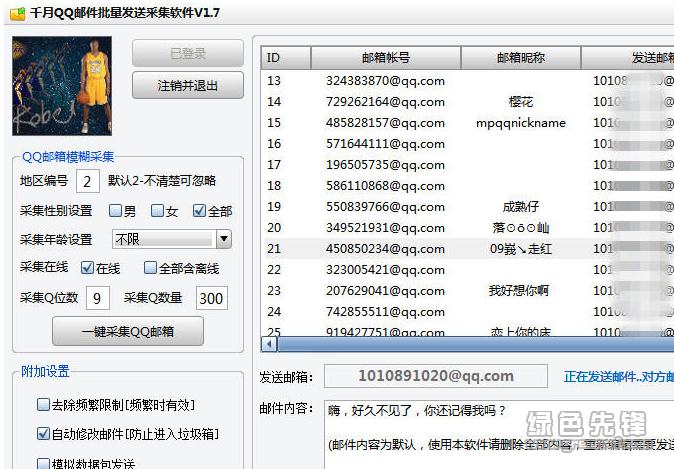Select email 207629041@qq.com
Screen dimensions: 674x469
(x=385, y=291)
